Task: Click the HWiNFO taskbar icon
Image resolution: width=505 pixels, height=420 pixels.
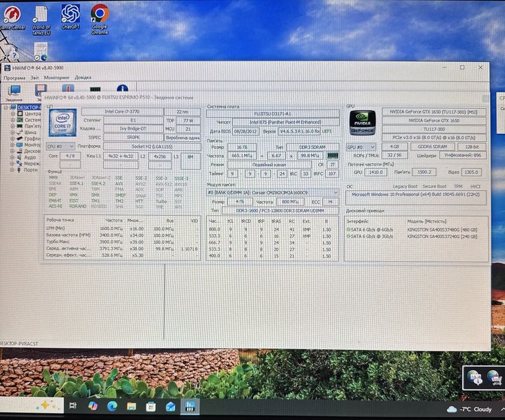Action: [190, 406]
